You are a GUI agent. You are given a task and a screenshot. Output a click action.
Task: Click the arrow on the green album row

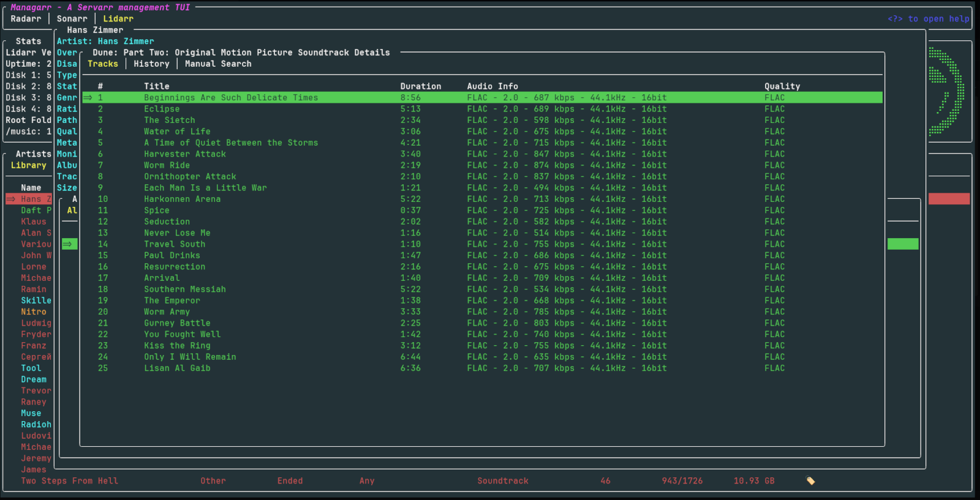[67, 244]
